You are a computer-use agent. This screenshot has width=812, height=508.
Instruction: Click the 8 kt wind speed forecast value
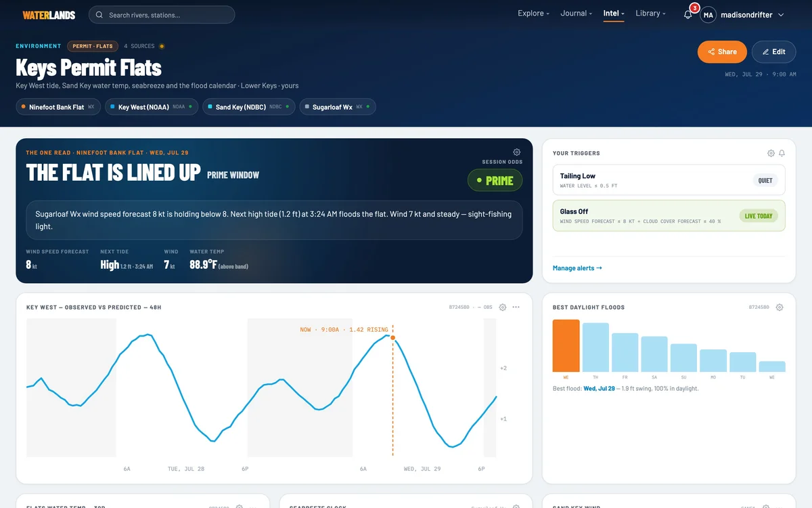(x=31, y=265)
